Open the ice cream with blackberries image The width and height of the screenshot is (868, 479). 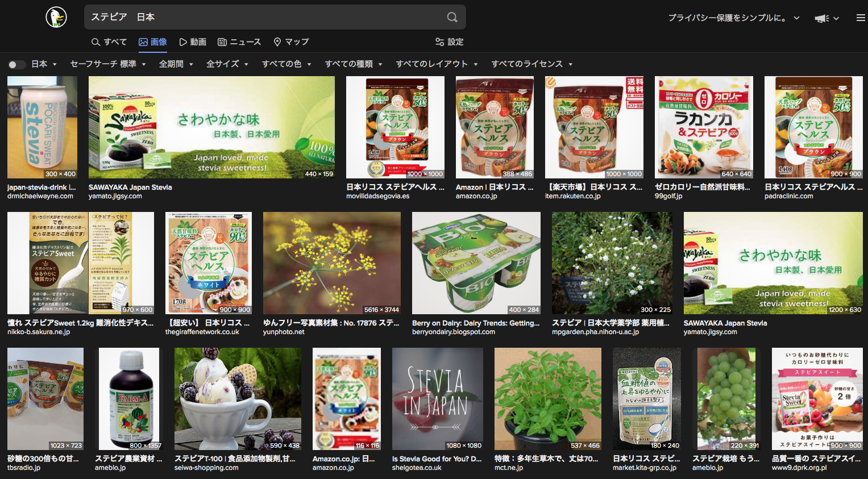238,399
